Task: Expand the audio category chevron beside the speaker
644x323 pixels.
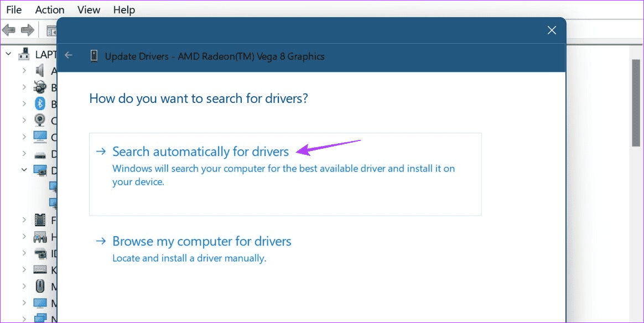Action: pyautogui.click(x=24, y=71)
